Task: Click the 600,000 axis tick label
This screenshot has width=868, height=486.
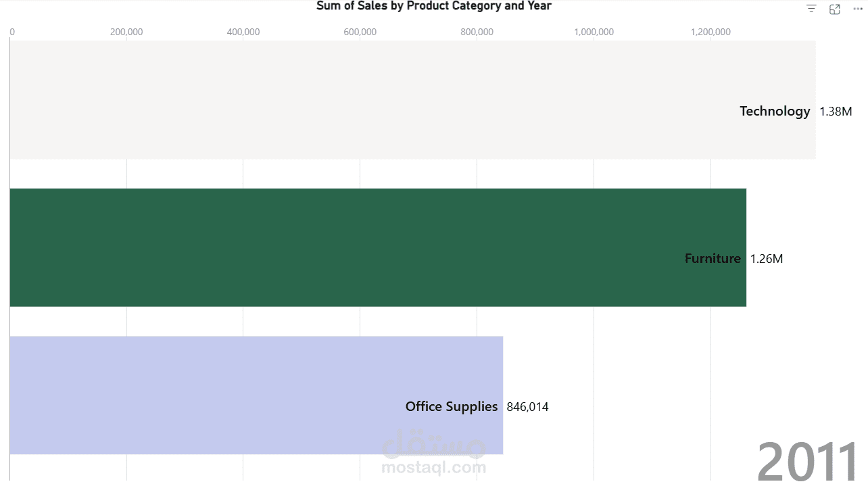Action: [x=360, y=32]
